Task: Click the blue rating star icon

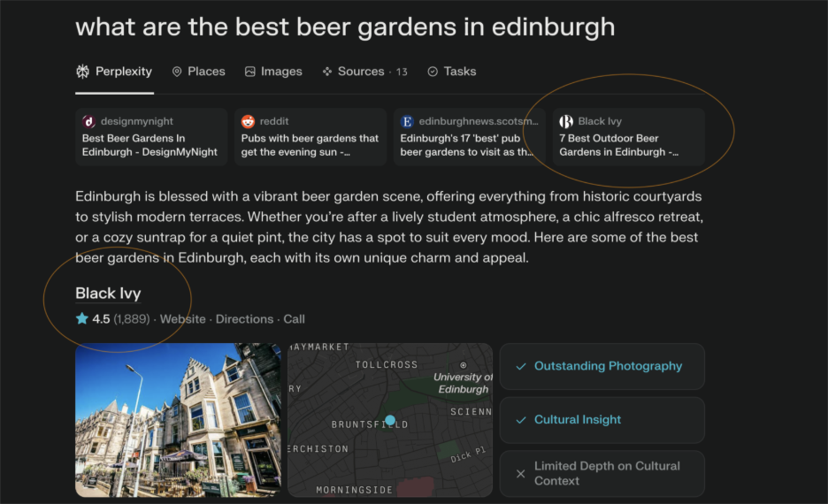Action: 82,319
